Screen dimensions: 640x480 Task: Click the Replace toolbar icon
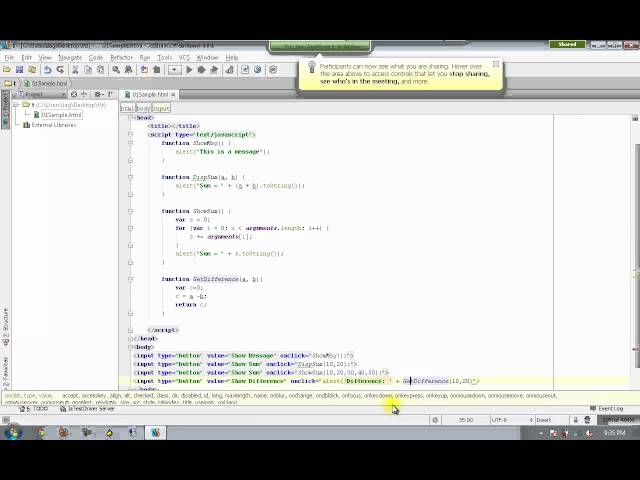pyautogui.click(x=129, y=70)
